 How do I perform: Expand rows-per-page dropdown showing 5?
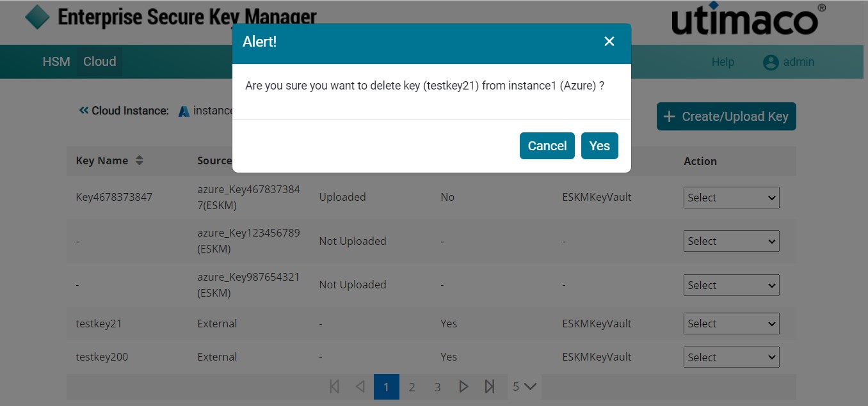pyautogui.click(x=524, y=386)
